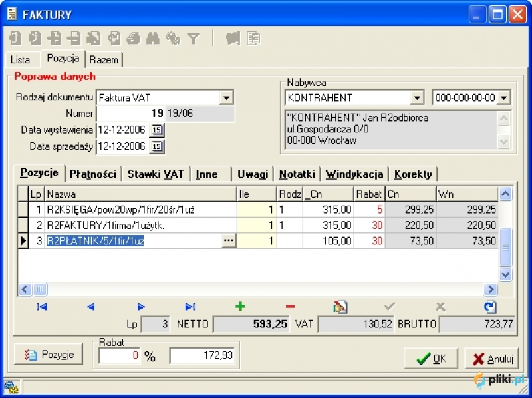Screen dimensions: 532x398
Task: Click the add record plus toolbar icon
Action: (x=55, y=39)
